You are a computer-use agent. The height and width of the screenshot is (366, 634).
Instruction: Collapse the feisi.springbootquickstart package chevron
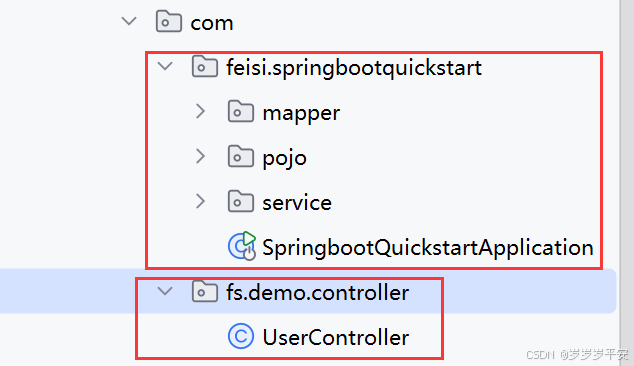[165, 66]
